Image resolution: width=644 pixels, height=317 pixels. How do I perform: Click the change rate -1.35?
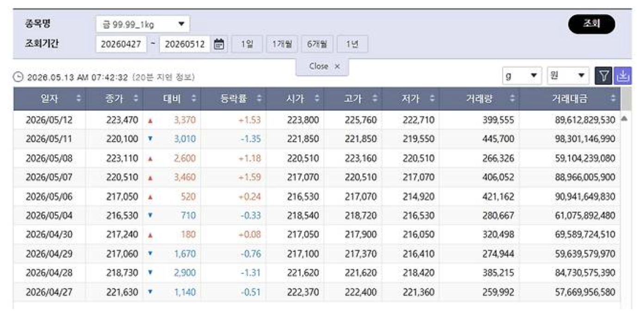pos(251,139)
